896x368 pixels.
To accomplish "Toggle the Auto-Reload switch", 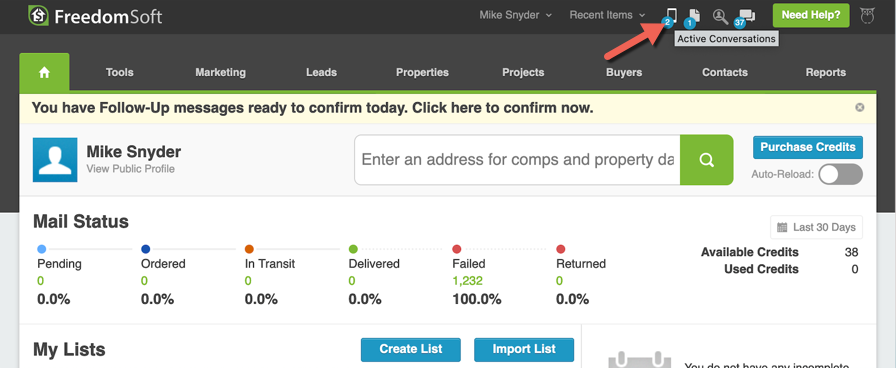I will [841, 174].
